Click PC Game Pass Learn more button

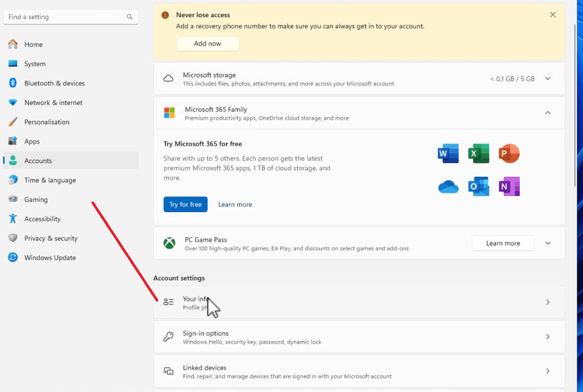pyautogui.click(x=503, y=243)
